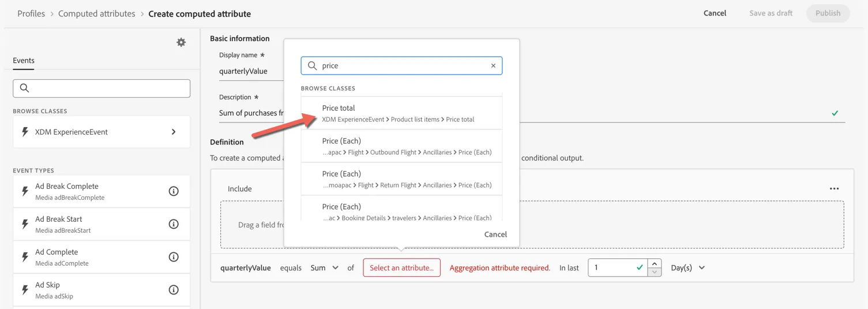Click Cancel in the attribute picker popup
Screen dimensions: 868x309
point(495,234)
